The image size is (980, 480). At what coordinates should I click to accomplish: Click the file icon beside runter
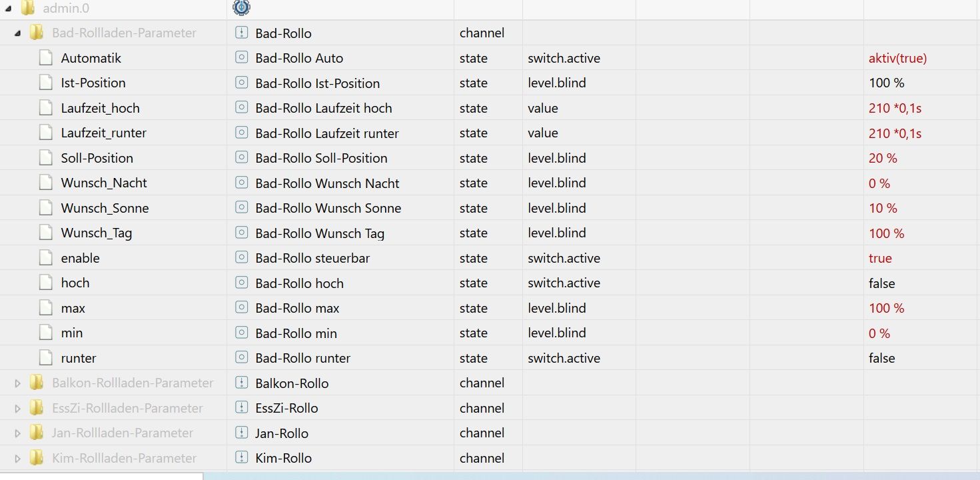(x=45, y=358)
